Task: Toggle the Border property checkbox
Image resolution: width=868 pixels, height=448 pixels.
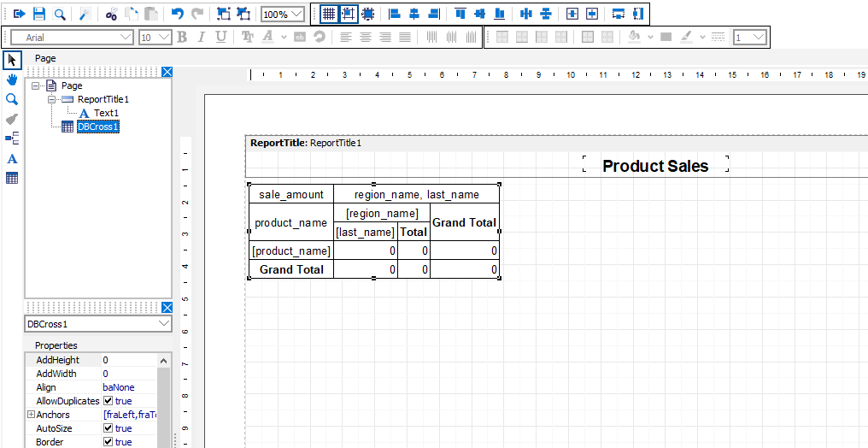Action: coord(108,442)
